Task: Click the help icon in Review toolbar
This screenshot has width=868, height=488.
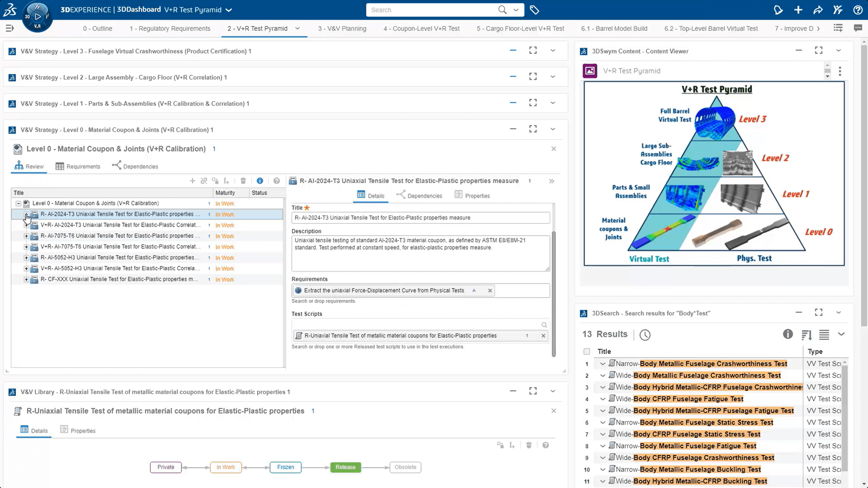Action: pyautogui.click(x=276, y=181)
